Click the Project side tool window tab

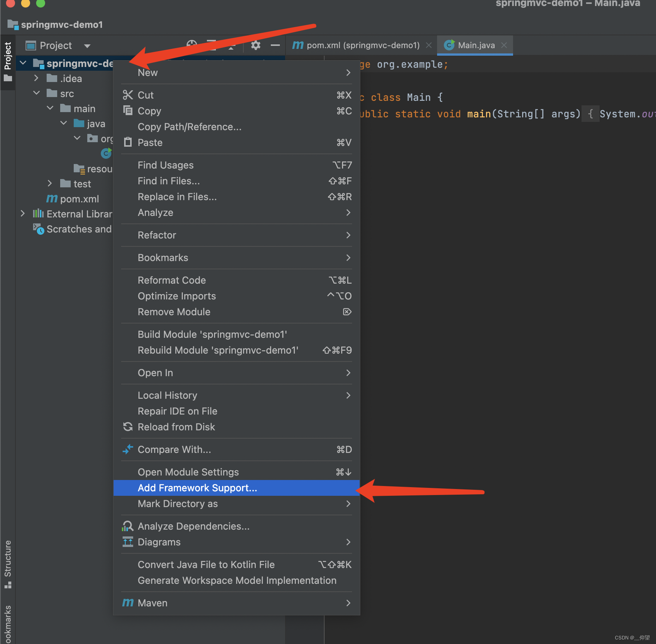(x=8, y=62)
